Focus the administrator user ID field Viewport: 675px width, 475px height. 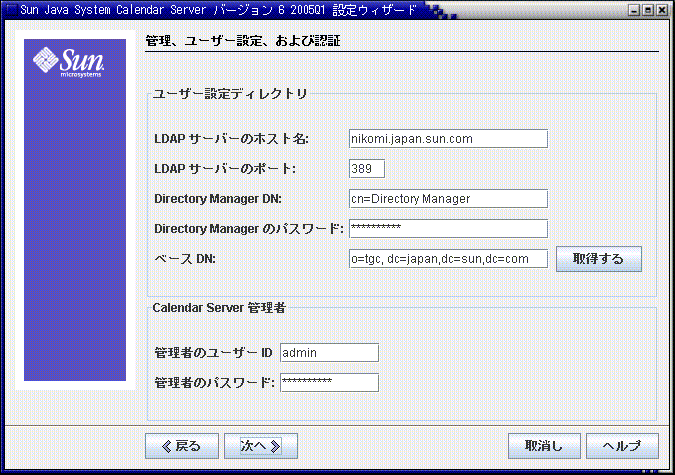[x=329, y=353]
